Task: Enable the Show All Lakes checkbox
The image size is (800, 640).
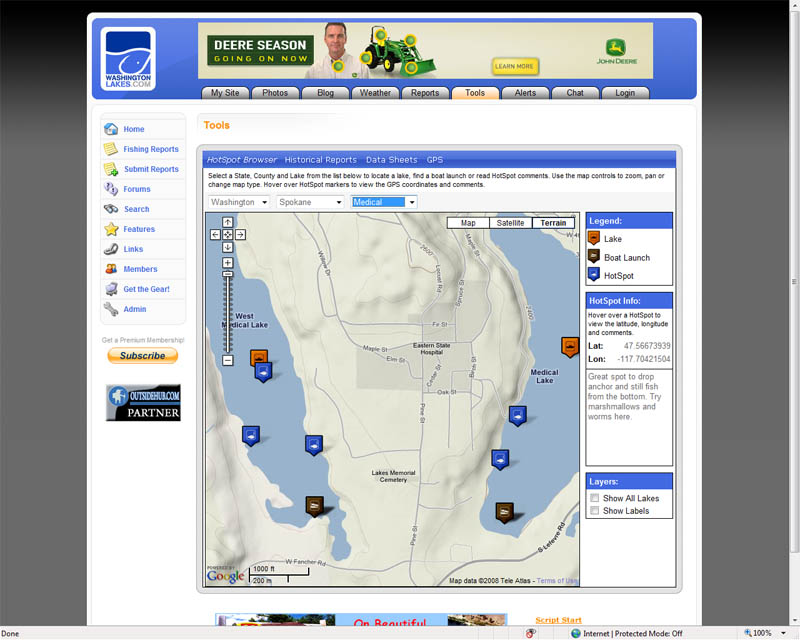Action: 595,498
